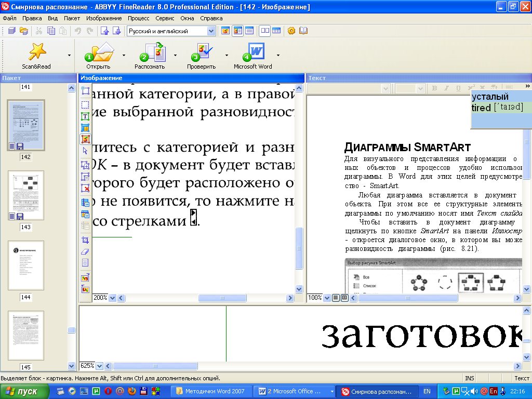Open the Справка menu

(x=211, y=18)
